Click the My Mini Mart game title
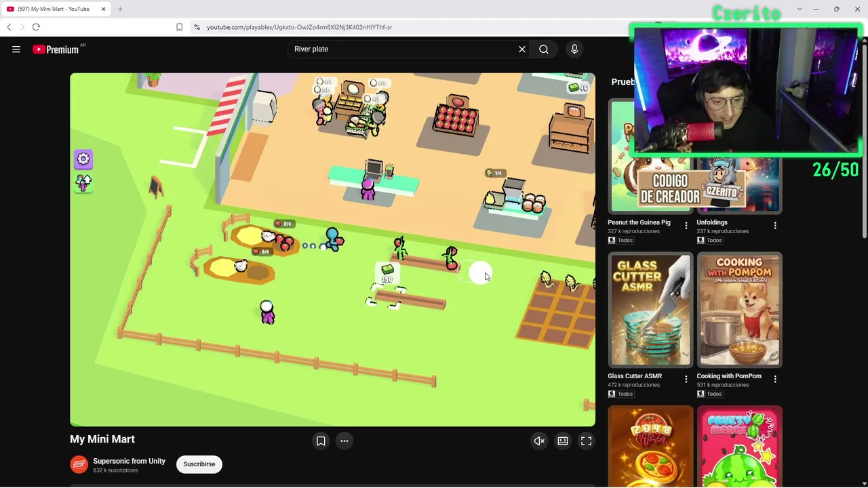 102,439
